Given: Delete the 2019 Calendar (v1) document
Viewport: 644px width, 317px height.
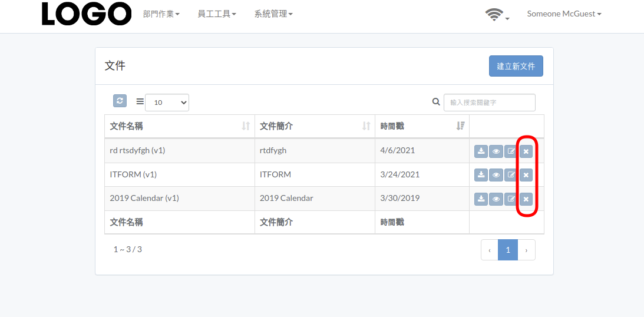Looking at the screenshot, I should pos(526,199).
